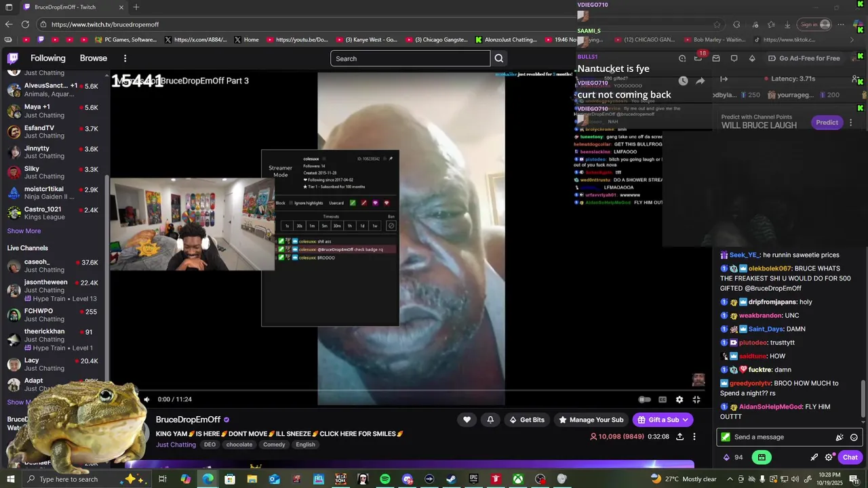Mute the video with speaker icon
Viewport: 868px width, 488px height.
[146, 400]
